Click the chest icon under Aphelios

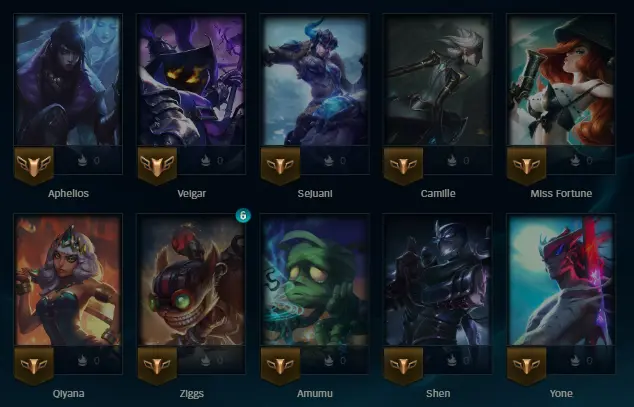tap(82, 160)
